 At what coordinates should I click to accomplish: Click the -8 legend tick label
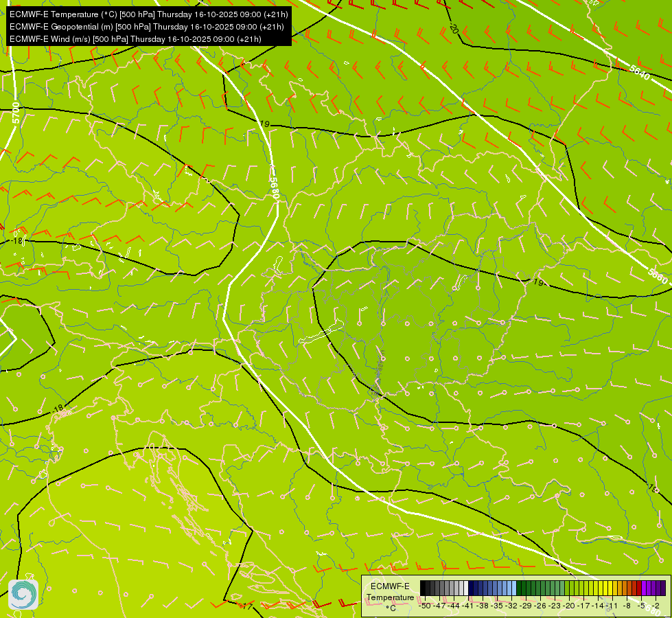tap(627, 606)
